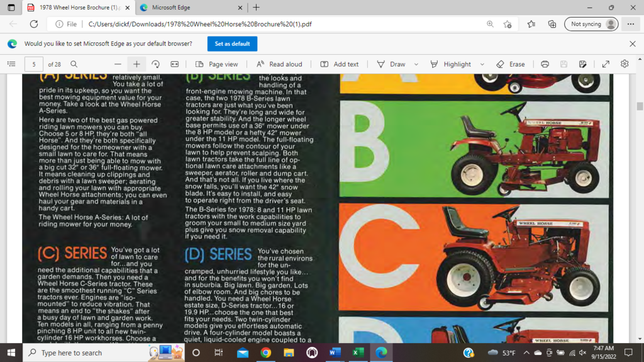Add this page to favorites
The height and width of the screenshot is (362, 644).
point(508,24)
